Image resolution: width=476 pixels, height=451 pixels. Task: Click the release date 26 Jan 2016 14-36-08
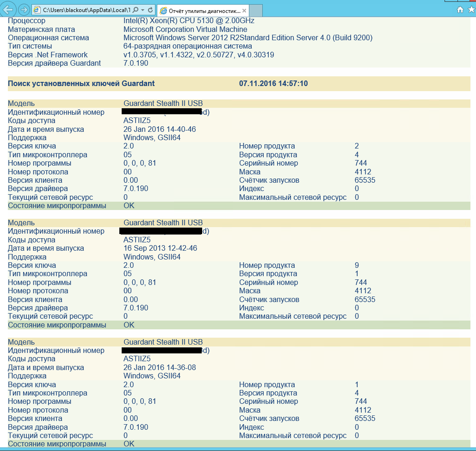(x=160, y=367)
